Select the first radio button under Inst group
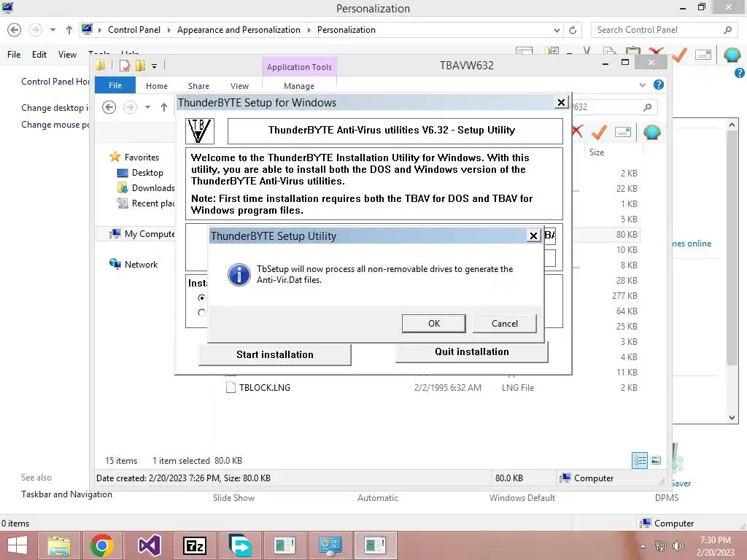Image resolution: width=747 pixels, height=560 pixels. point(201,297)
